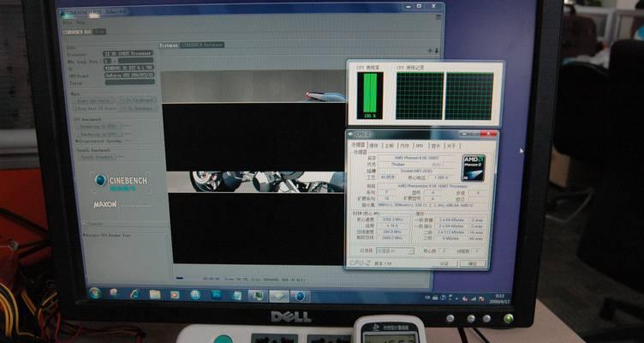Screen dimensions: 644x343
Task: Switch to the CINEBENCH Database tab
Action: click(201, 45)
